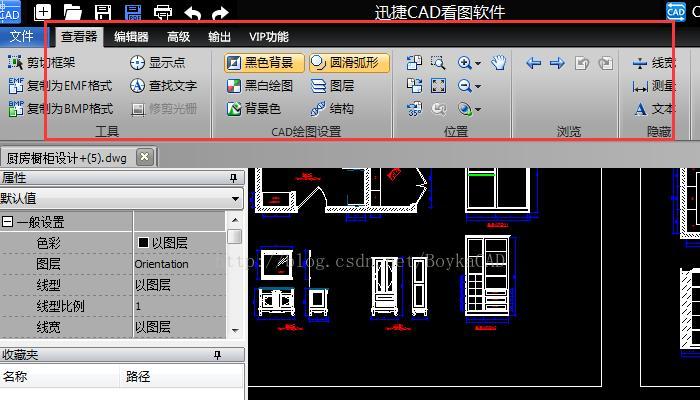This screenshot has width=700, height=400.
Task: Toggle 测量 measurement display
Action: (653, 86)
